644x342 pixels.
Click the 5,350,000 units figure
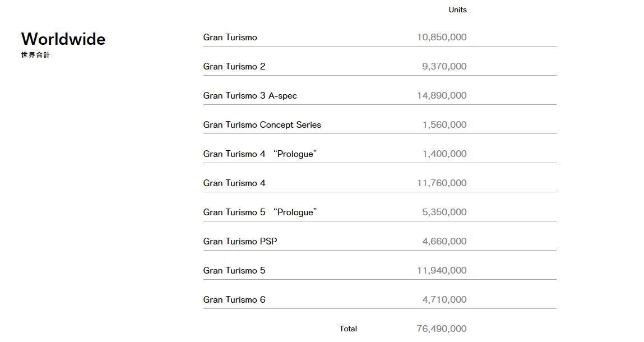444,212
